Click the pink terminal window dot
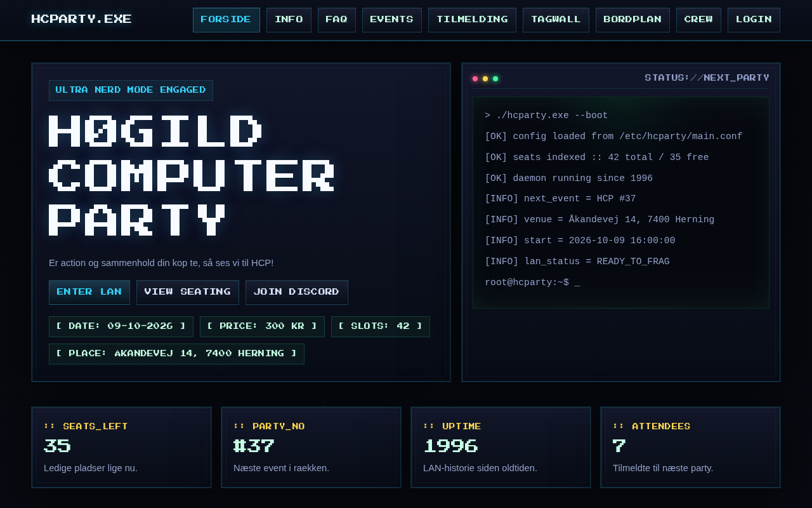812x508 pixels. (475, 79)
